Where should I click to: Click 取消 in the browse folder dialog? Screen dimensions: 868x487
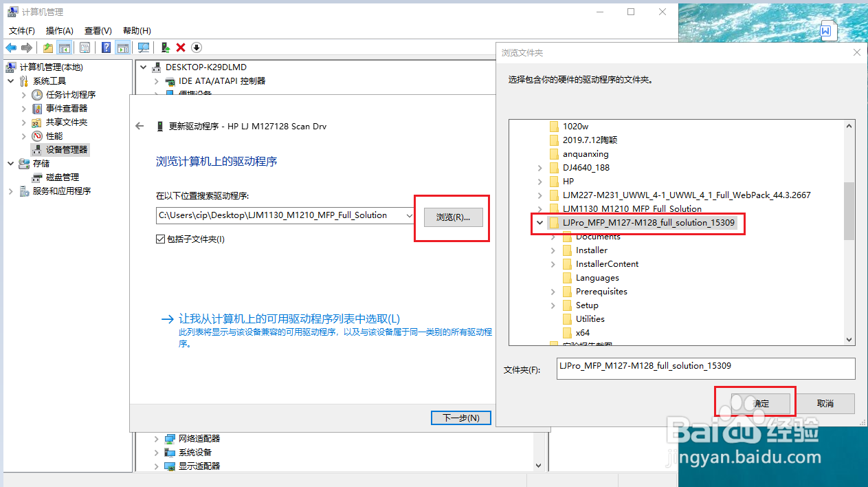pos(825,404)
